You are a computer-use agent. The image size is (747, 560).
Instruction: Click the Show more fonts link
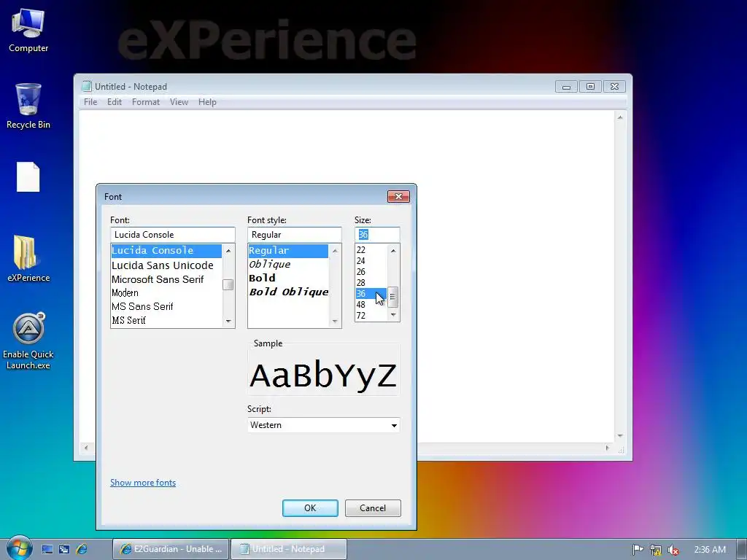[143, 483]
